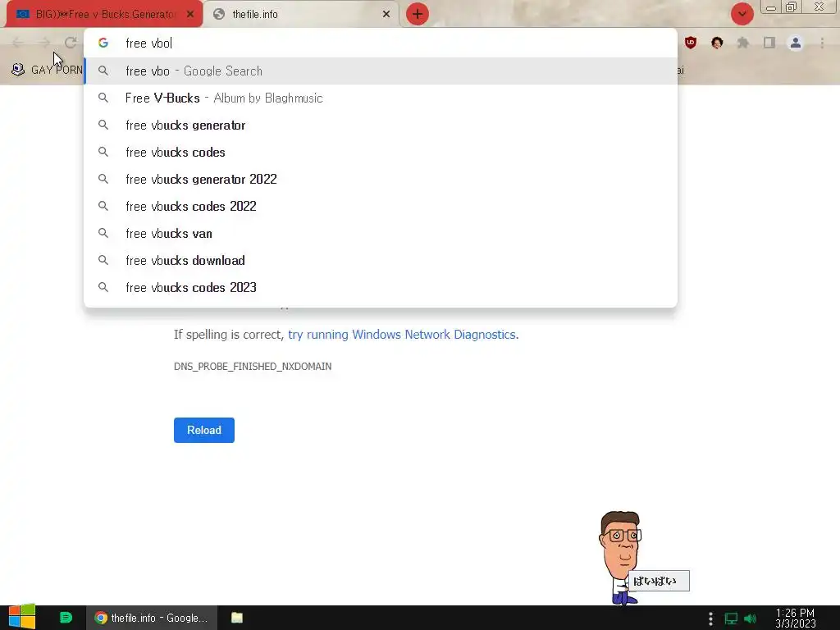Screen dimensions: 840x630
Task: Click the red new tab plus button
Action: 418,14
